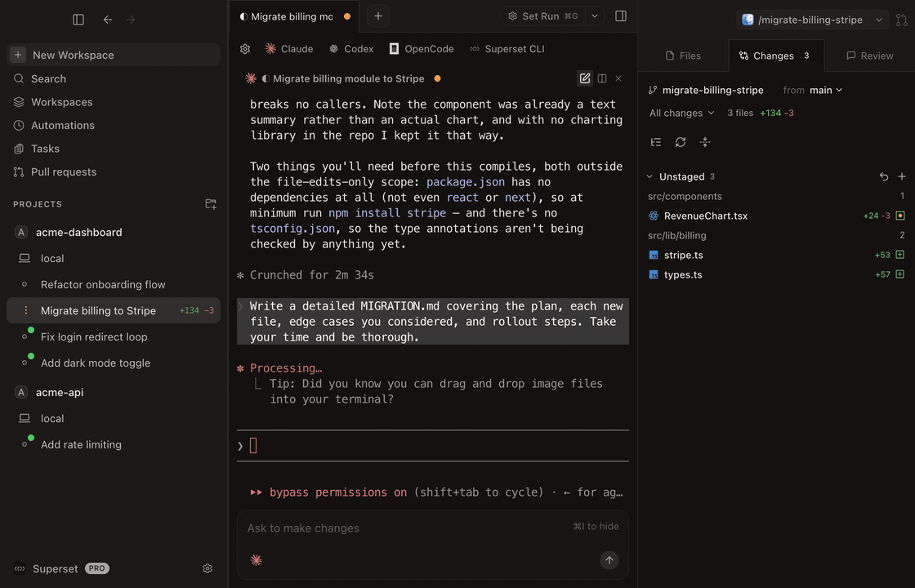Open Search in the sidebar

pyautogui.click(x=114, y=78)
